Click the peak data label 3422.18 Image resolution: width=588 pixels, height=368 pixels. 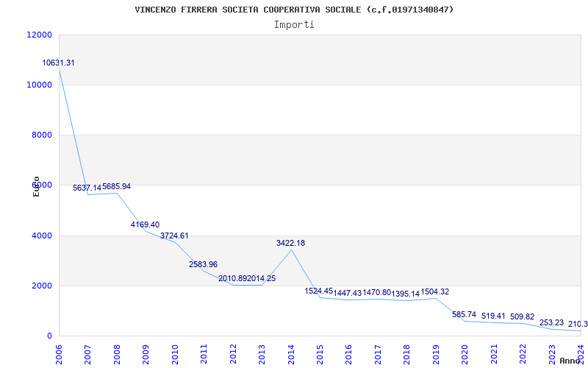pyautogui.click(x=290, y=244)
